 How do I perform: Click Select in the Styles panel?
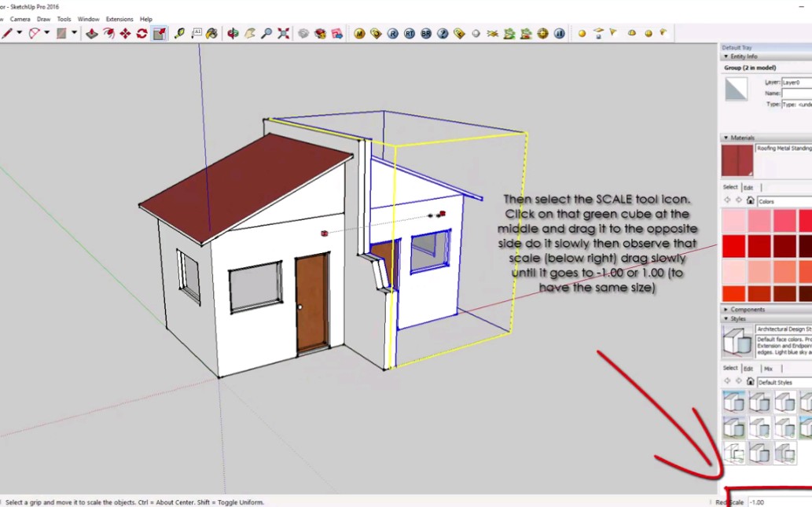point(730,368)
